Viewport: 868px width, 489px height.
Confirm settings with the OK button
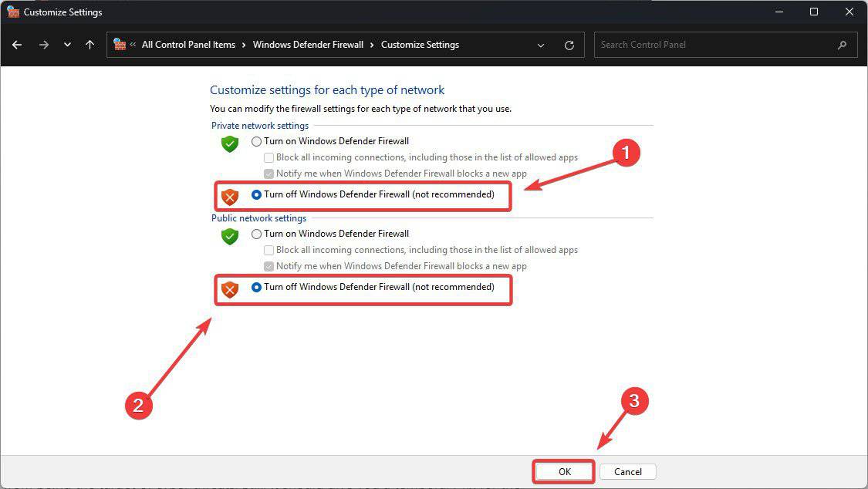click(564, 471)
